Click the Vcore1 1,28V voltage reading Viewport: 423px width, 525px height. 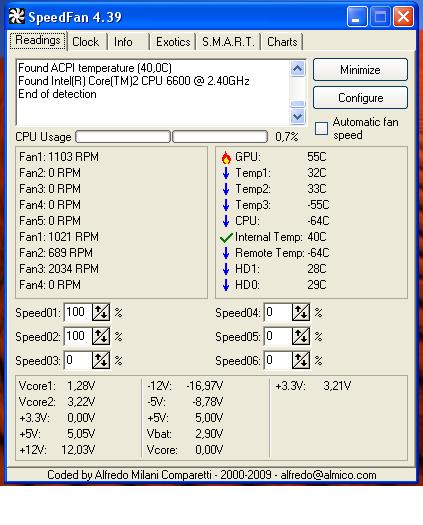57,386
